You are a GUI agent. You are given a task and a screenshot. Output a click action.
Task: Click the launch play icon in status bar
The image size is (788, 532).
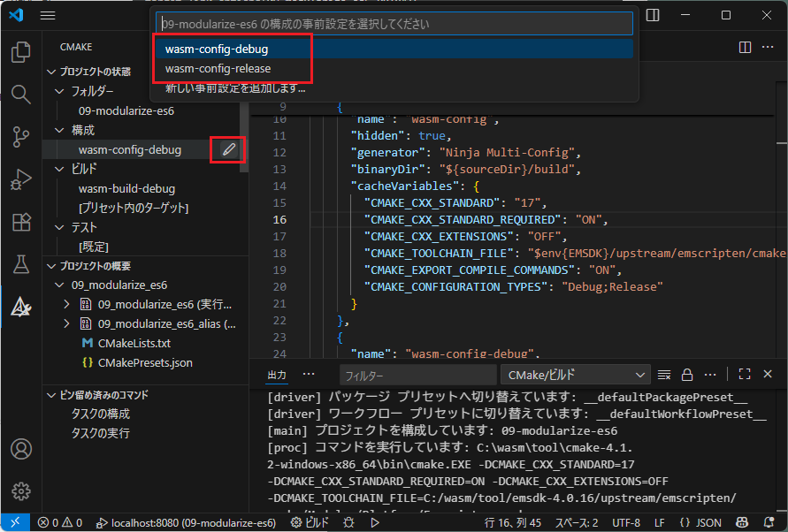pos(375,523)
